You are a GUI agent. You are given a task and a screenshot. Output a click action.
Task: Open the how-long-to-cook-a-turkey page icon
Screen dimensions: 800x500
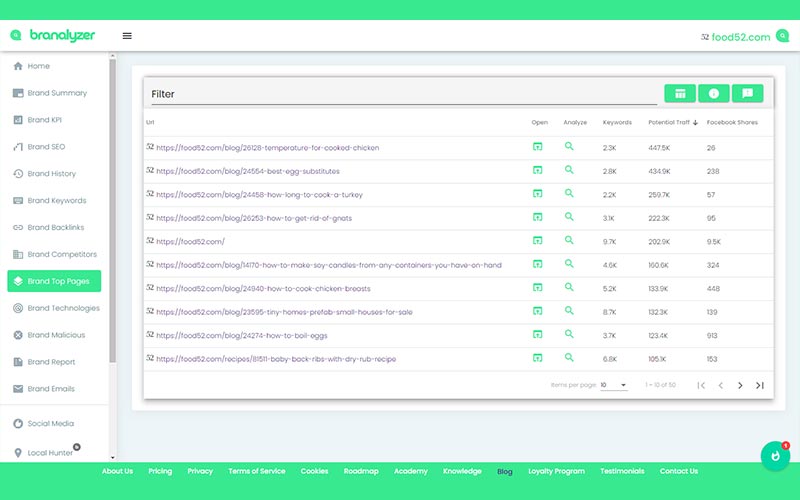[537, 193]
